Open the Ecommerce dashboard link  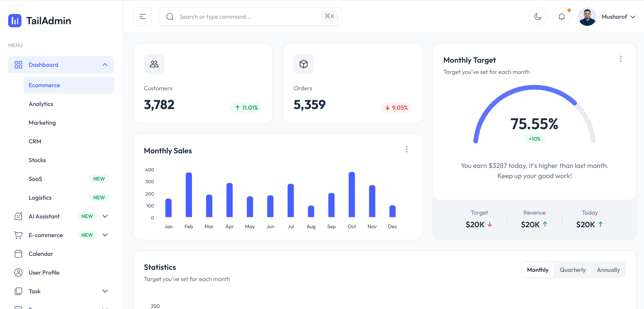click(x=44, y=85)
